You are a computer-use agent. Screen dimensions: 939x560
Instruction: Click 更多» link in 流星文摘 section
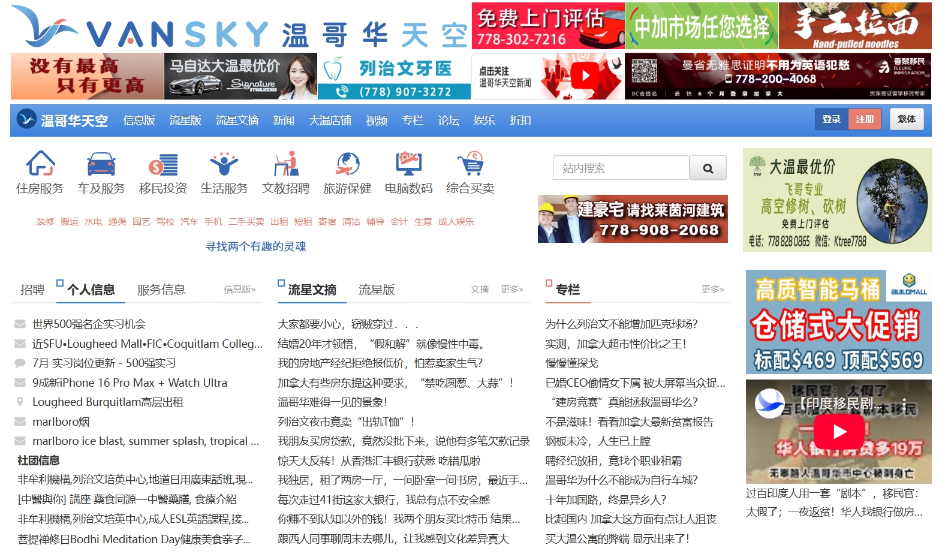coord(512,290)
